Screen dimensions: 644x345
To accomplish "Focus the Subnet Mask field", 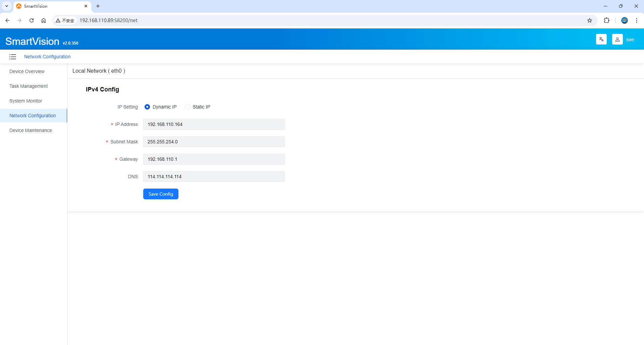I will click(x=214, y=142).
